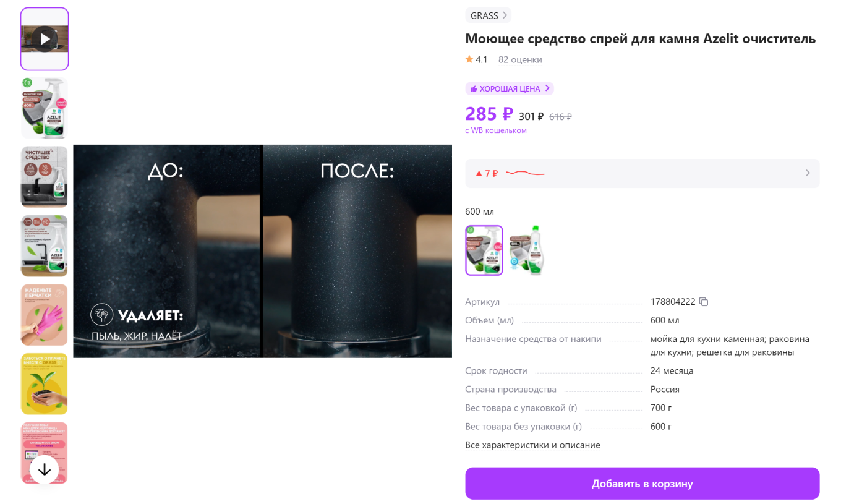Image resolution: width=841 pixels, height=504 pixels.
Task: Click the crossed-out 616 ₽ old price
Action: tap(560, 116)
